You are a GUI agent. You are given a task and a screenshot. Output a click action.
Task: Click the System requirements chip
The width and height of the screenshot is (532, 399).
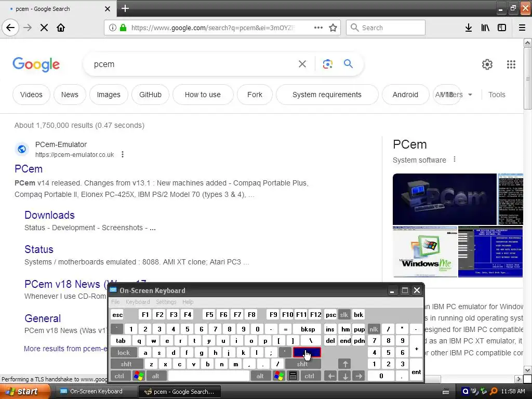coord(327,95)
